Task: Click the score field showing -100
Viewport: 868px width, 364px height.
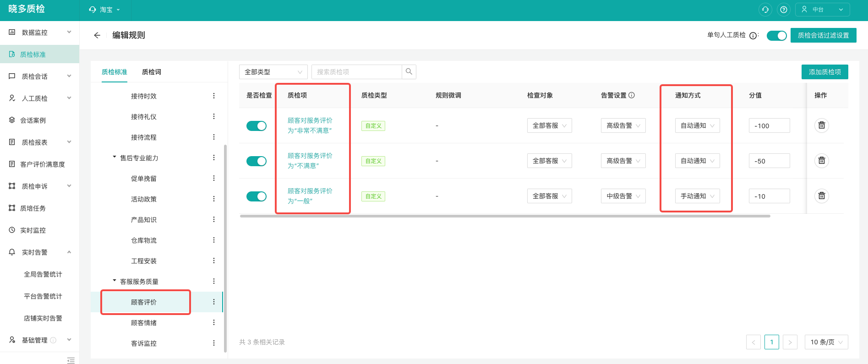Action: click(770, 126)
